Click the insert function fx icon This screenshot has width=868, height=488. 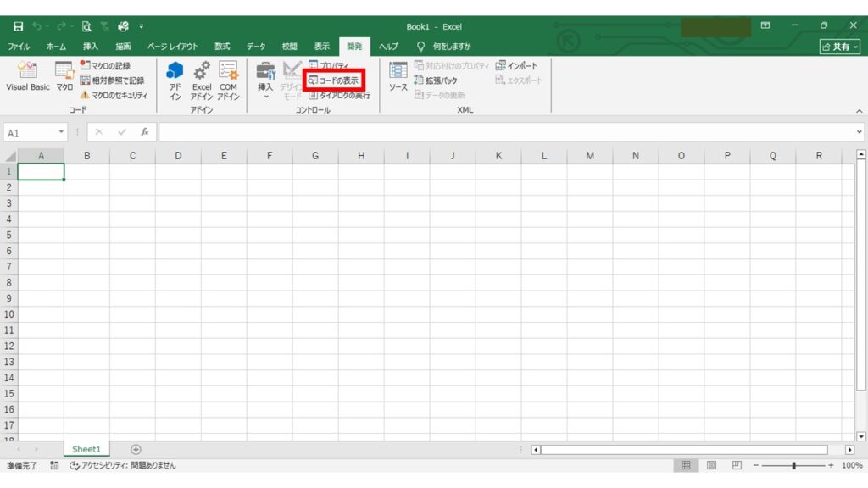[x=145, y=132]
